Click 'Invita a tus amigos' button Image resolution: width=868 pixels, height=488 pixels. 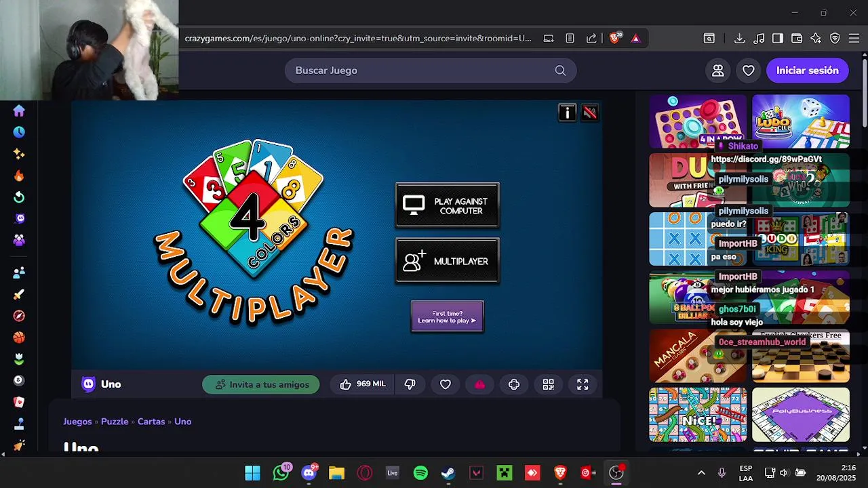pyautogui.click(x=261, y=384)
